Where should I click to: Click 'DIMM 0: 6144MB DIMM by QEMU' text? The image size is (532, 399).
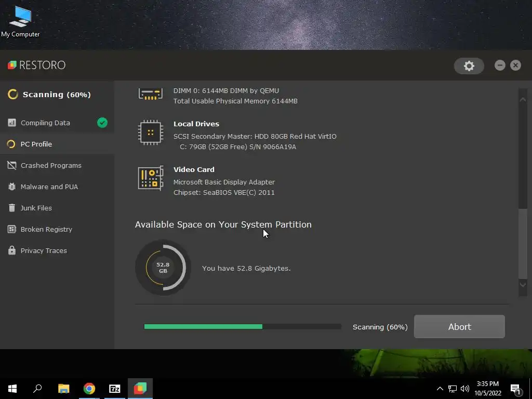tap(226, 90)
